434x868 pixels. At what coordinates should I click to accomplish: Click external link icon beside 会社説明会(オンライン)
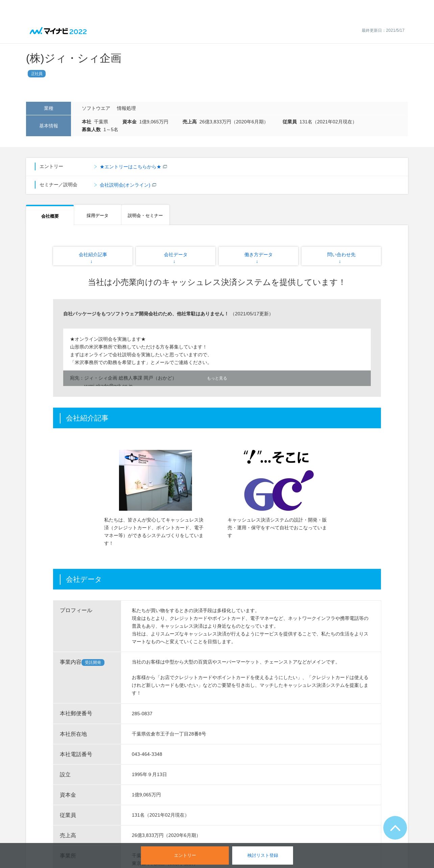point(154,185)
